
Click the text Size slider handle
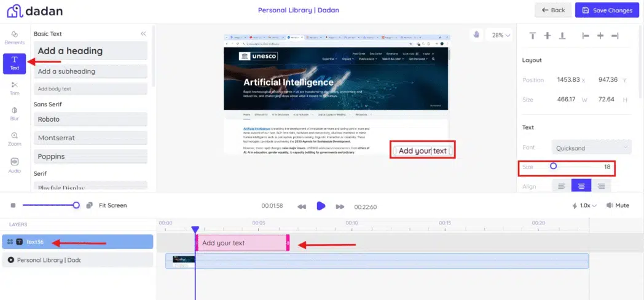553,166
